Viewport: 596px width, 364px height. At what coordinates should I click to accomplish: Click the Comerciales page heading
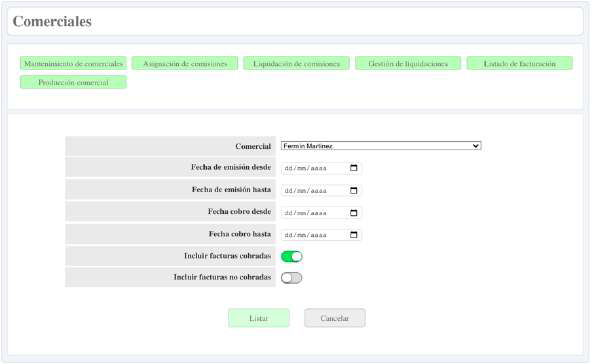(52, 22)
